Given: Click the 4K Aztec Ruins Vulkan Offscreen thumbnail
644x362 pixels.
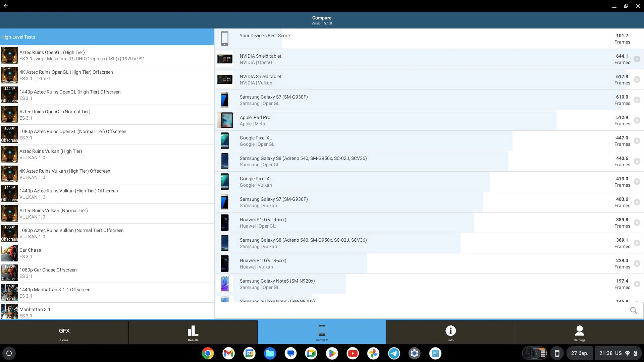Looking at the screenshot, I should point(10,174).
